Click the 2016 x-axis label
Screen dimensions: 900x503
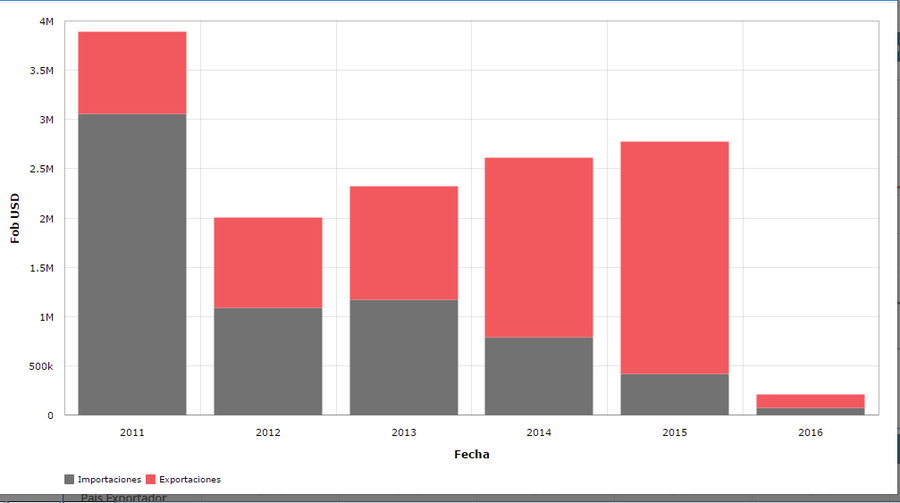point(810,432)
